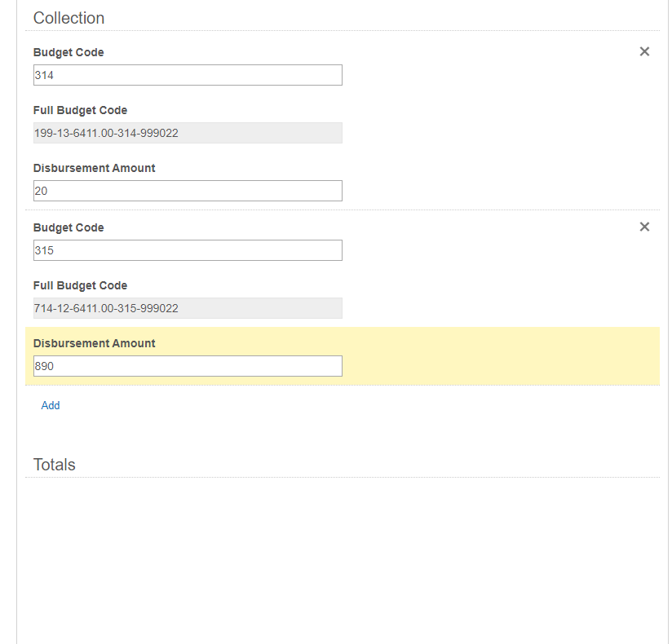Click the Full Budget Code label above 714-12-6411.00-315-999022
The width and height of the screenshot is (672, 644).
(80, 285)
